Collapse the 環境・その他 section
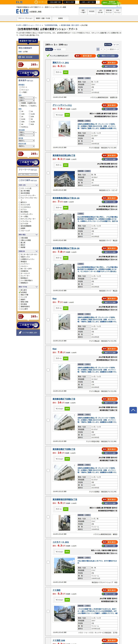This screenshot has width=138, height=644. pyautogui.click(x=28, y=287)
